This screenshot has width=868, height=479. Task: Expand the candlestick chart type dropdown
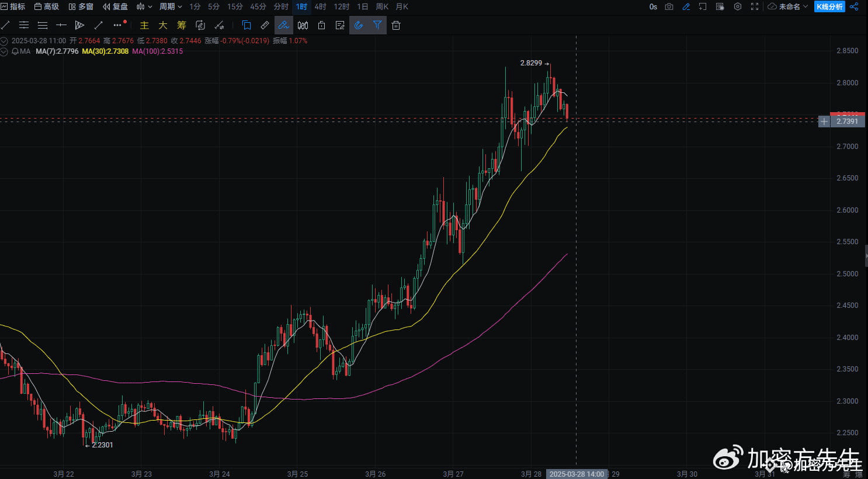pos(144,6)
